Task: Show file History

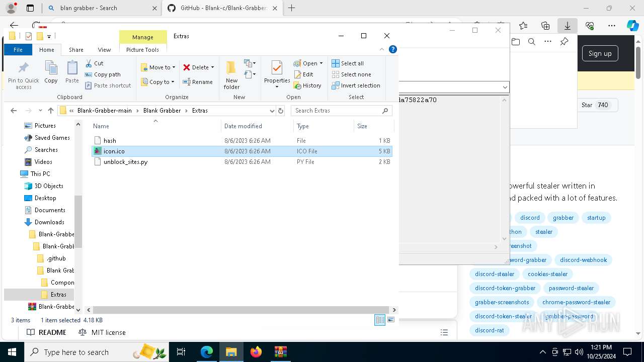Action: (x=307, y=85)
